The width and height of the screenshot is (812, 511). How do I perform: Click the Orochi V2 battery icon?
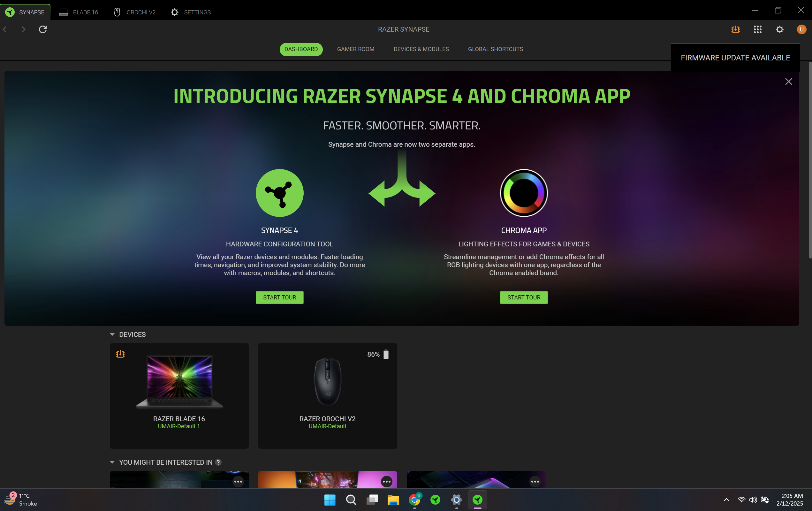pos(386,354)
